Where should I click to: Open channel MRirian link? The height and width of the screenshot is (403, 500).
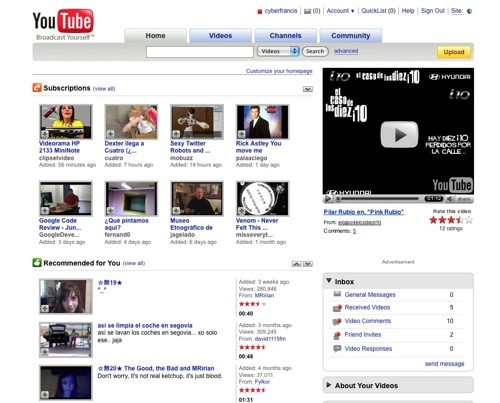pos(264,296)
